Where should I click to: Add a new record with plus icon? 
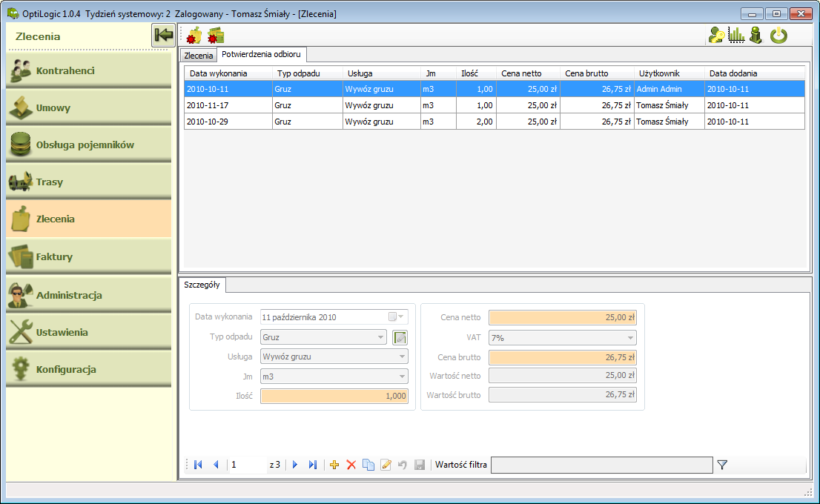[334, 464]
